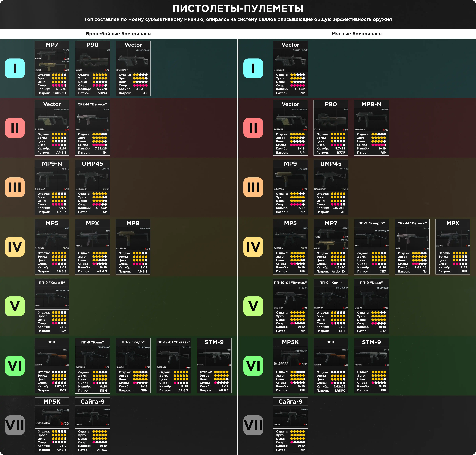The image size is (476, 455).
Task: Click the "R37.F" ammo value
Action: tap(341, 153)
